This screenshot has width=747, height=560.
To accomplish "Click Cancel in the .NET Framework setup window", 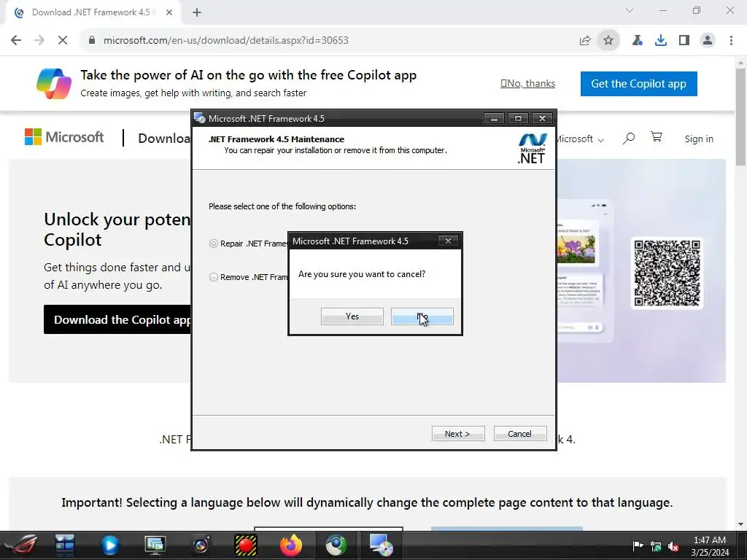I will click(x=519, y=434).
